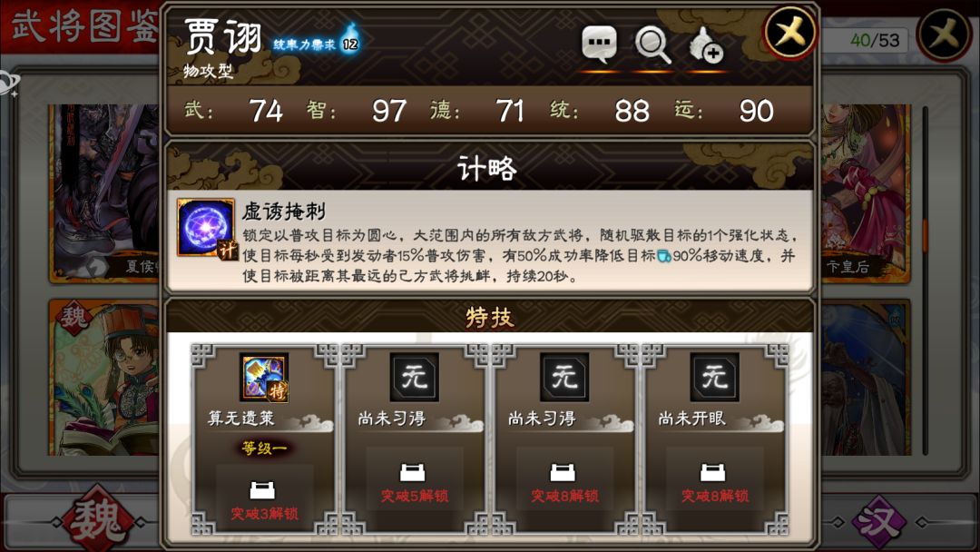Select the 卞皇后 general card thumbnail
Viewport: 980px width, 552px height.
pyautogui.click(x=866, y=193)
